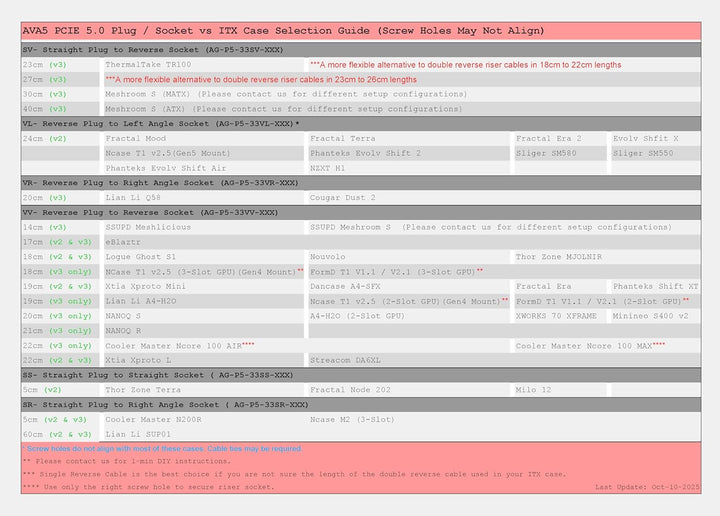720x516 pixels.
Task: Select the Streacom DA6XL case entry
Action: tap(345, 359)
